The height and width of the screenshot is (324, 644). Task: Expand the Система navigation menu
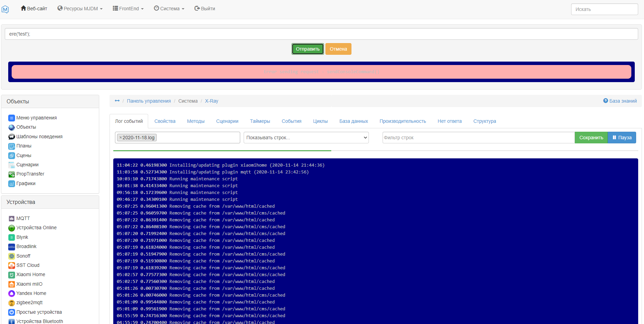point(169,9)
